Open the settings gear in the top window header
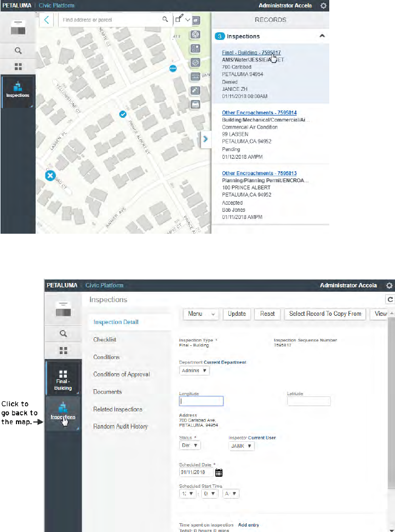Screen dimensions: 395x532 (323, 5)
